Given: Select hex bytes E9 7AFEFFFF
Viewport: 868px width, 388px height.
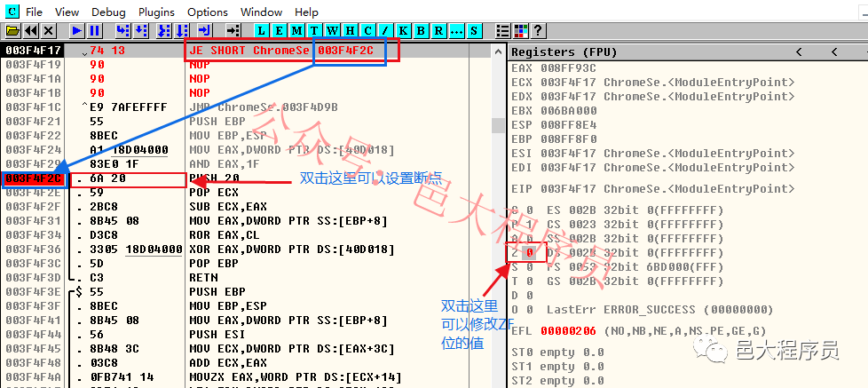Looking at the screenshot, I should pos(129,107).
